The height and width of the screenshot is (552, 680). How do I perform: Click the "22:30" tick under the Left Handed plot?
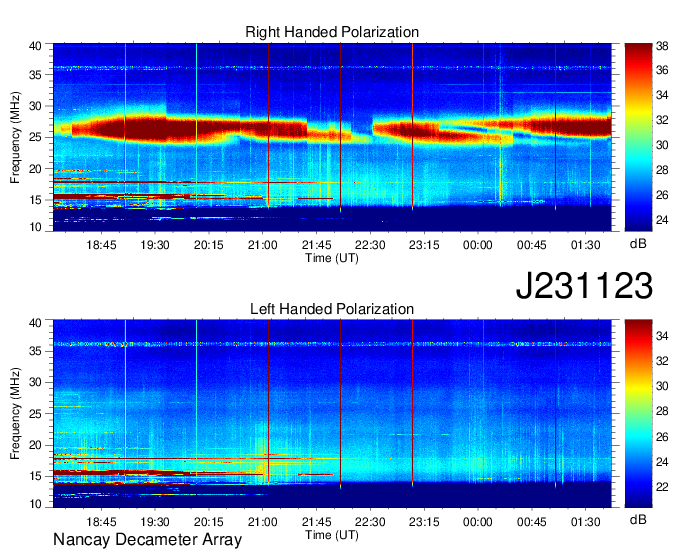[370, 522]
